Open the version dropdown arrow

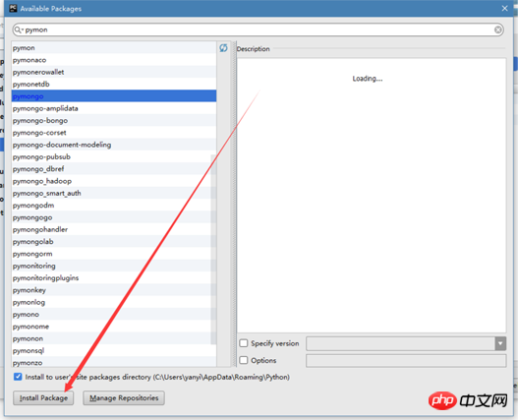click(500, 343)
